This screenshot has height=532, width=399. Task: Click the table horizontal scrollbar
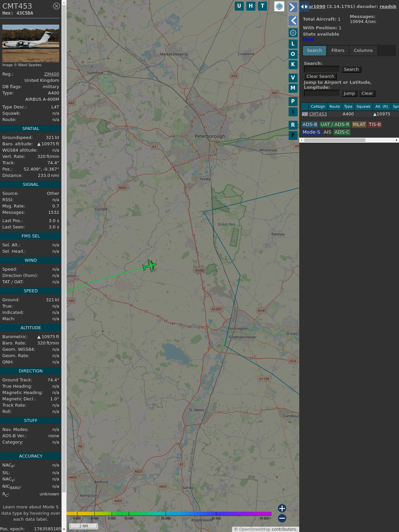coord(335,140)
